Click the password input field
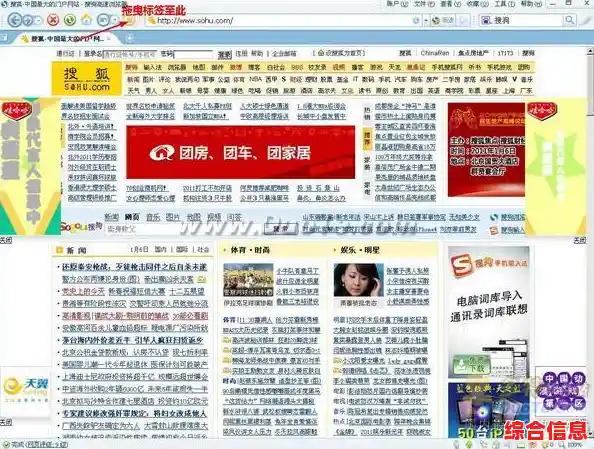Screen dimensions: 594x449 [193, 54]
